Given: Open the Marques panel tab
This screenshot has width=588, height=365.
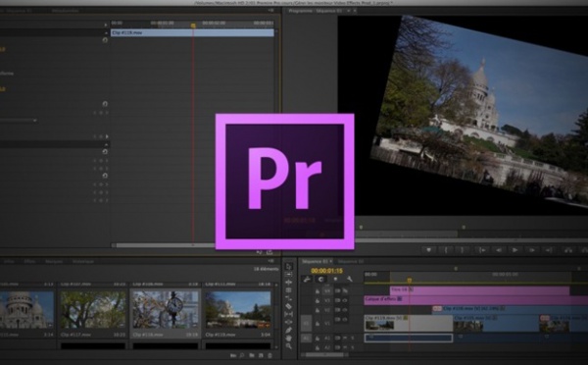Looking at the screenshot, I should point(54,261).
